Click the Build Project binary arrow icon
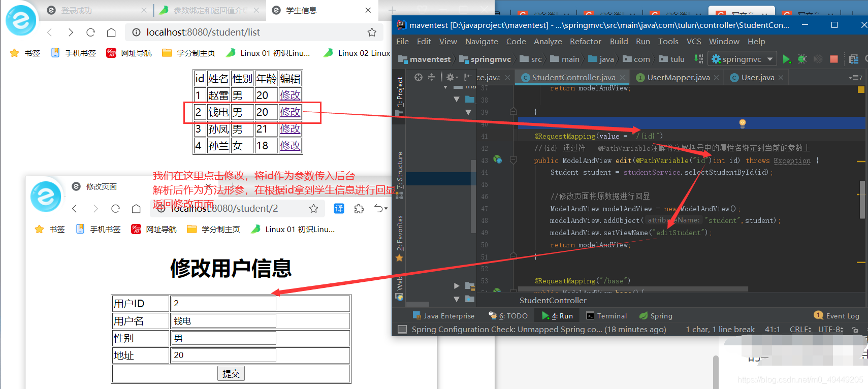 coord(699,59)
